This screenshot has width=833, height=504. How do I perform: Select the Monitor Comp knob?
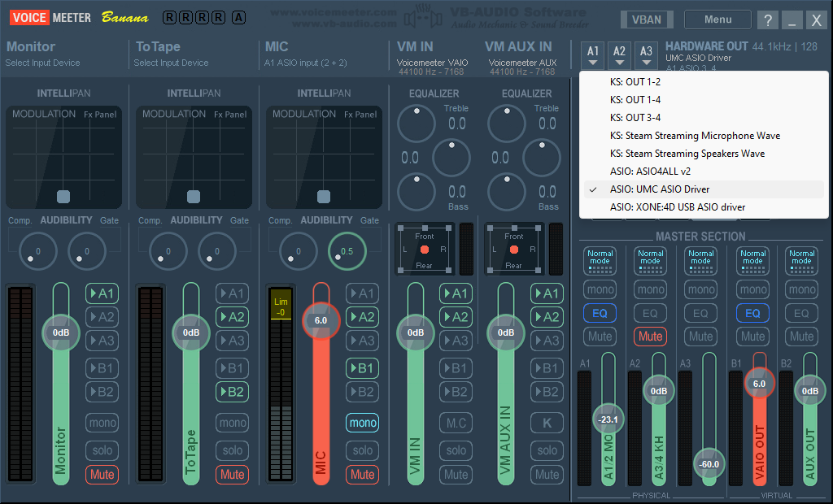(37, 251)
